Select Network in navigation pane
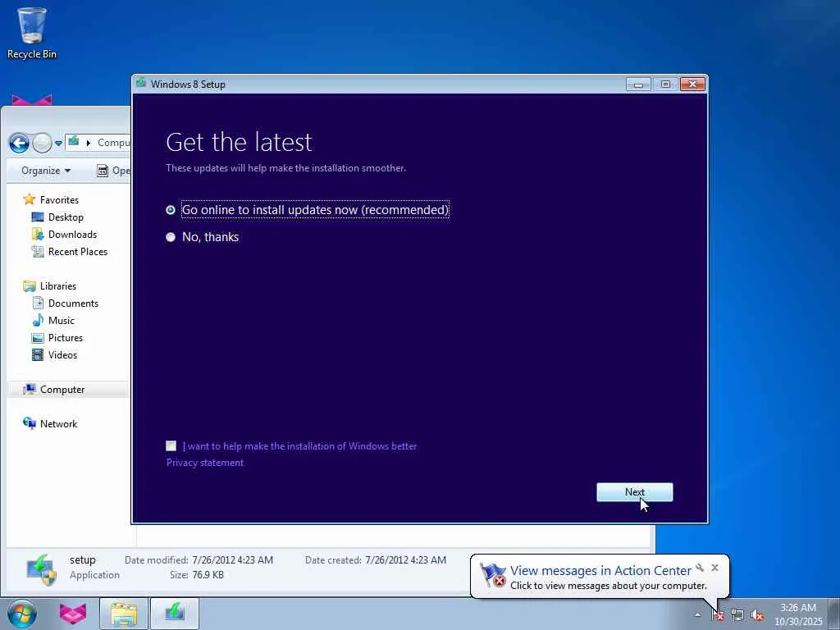 [58, 424]
